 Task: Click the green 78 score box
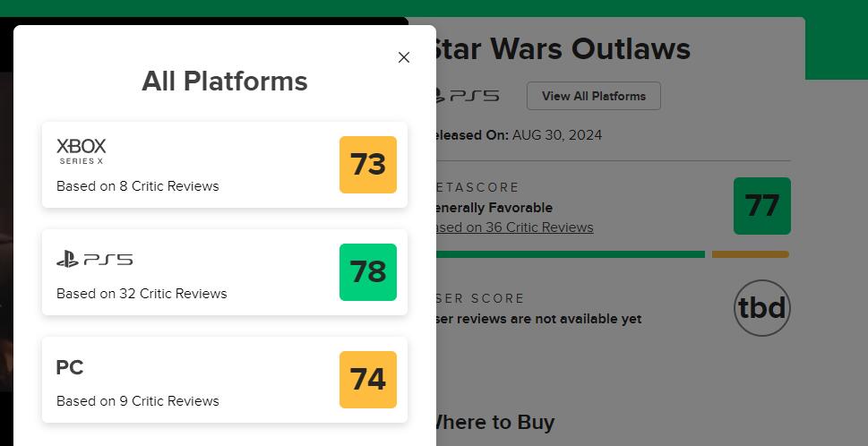(368, 272)
